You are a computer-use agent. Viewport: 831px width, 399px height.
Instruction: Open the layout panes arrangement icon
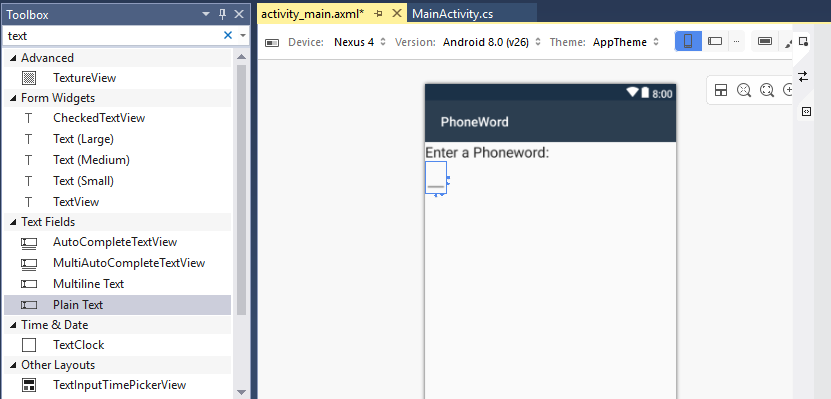click(721, 90)
